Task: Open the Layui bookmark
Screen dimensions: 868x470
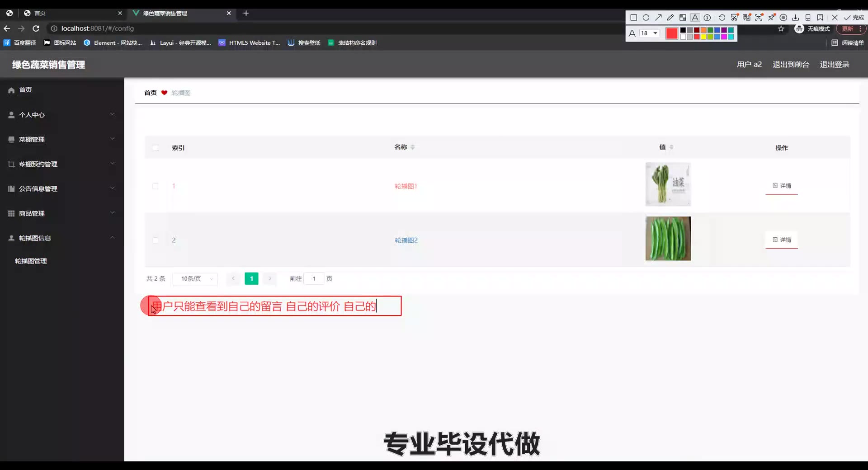Action: [181, 42]
